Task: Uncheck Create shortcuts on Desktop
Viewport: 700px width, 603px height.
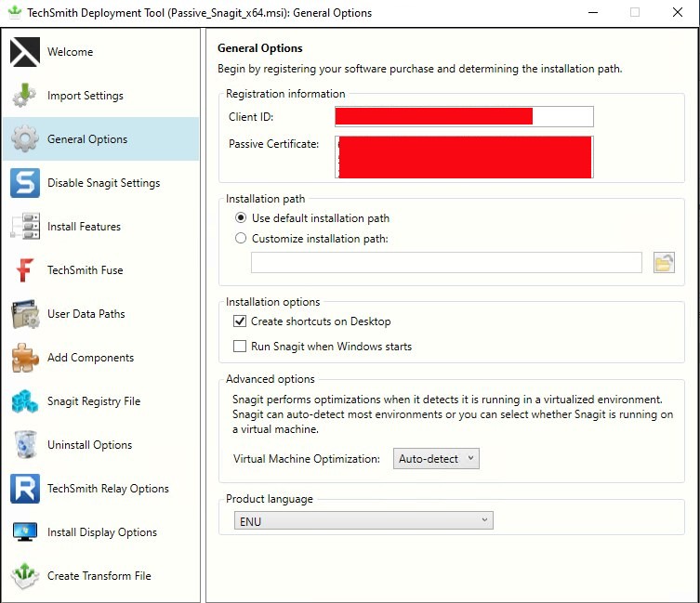Action: 241,321
